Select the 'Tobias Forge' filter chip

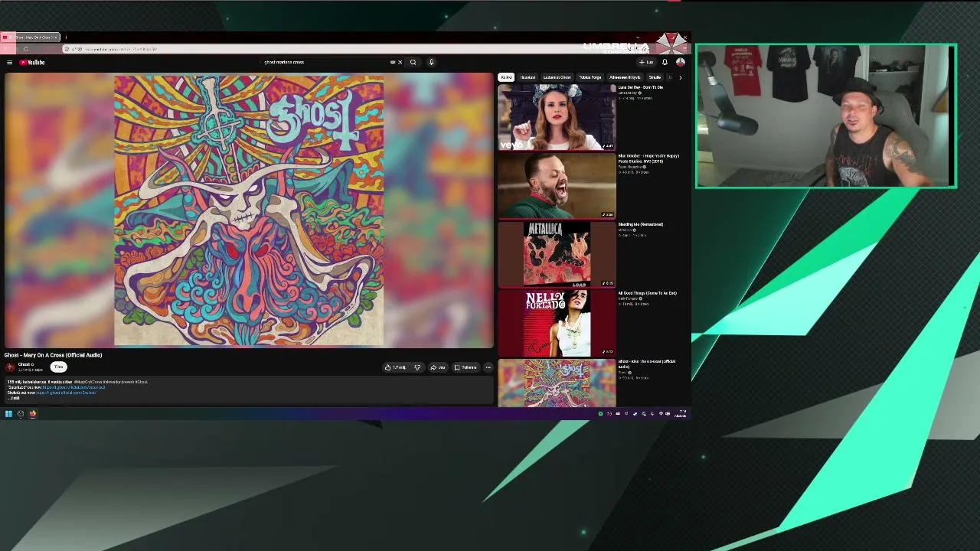(590, 77)
